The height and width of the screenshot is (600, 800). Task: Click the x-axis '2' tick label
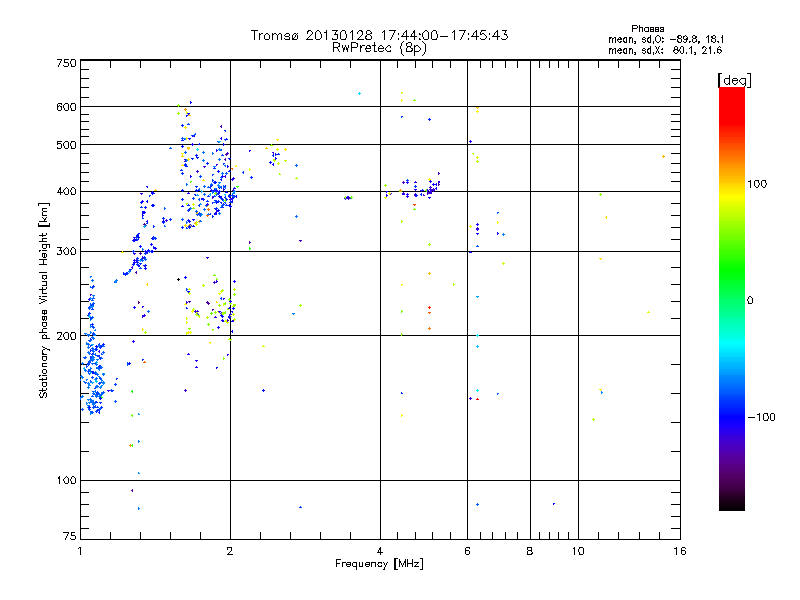(x=230, y=551)
